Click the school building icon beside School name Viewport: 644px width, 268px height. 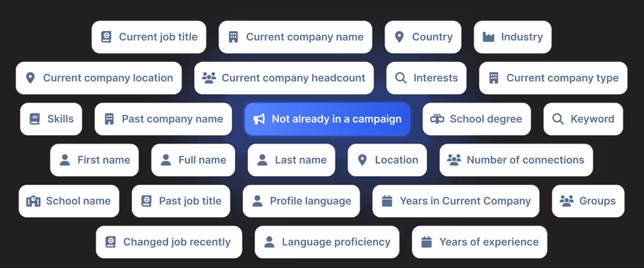(x=33, y=201)
